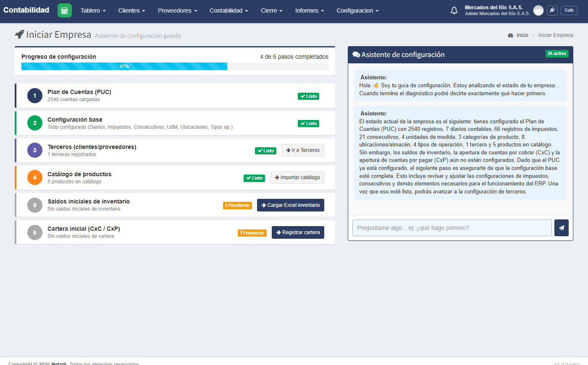Screen dimensions: 588x365
Task: Click the step 5 circle for Saldos iniciales
Action: pos(35,205)
